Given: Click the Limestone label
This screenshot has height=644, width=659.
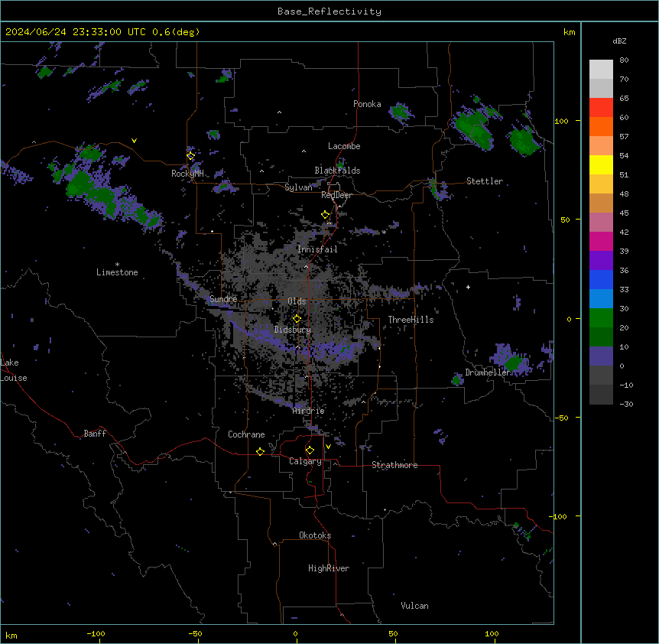Looking at the screenshot, I should tap(117, 272).
